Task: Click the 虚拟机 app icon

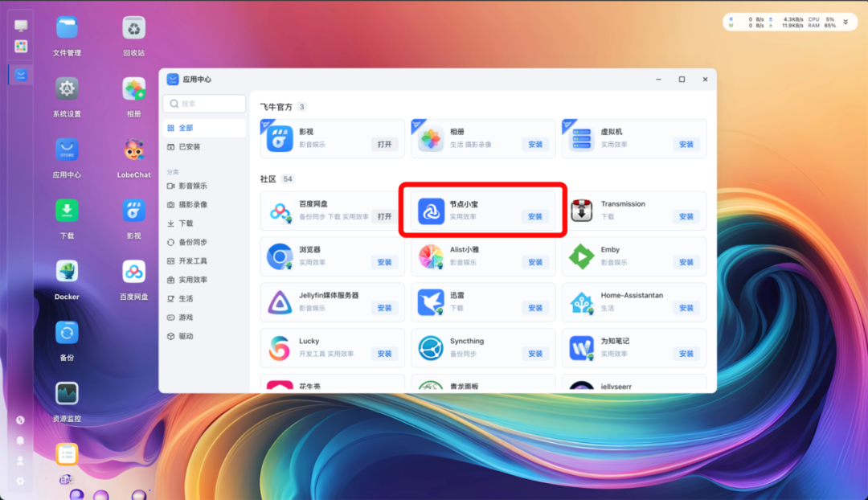Action: (582, 138)
